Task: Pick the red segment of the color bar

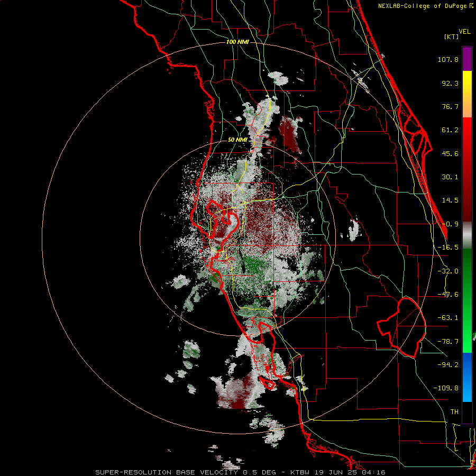Action: pyautogui.click(x=467, y=169)
